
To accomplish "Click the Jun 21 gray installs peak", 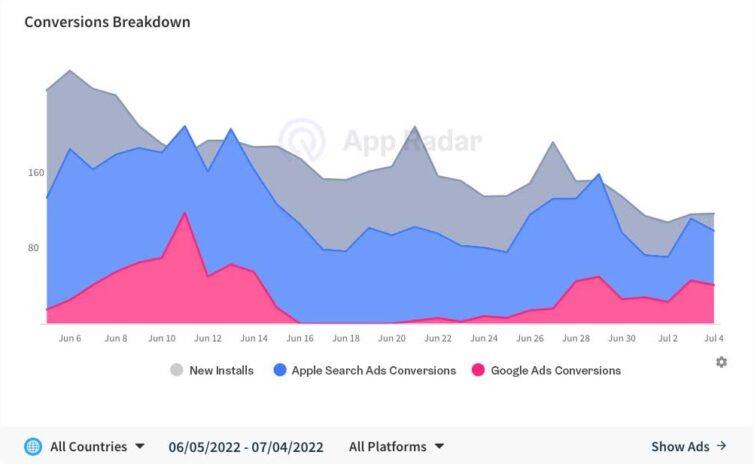I will [415, 127].
